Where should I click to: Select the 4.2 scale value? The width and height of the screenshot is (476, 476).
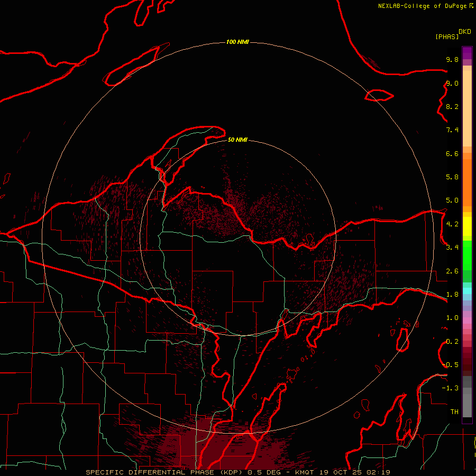[x=452, y=224]
